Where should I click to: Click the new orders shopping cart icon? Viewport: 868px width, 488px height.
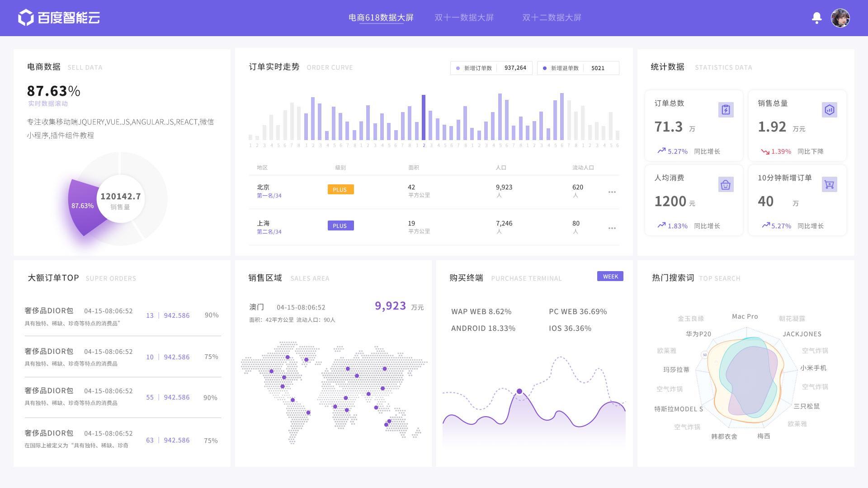[829, 184]
